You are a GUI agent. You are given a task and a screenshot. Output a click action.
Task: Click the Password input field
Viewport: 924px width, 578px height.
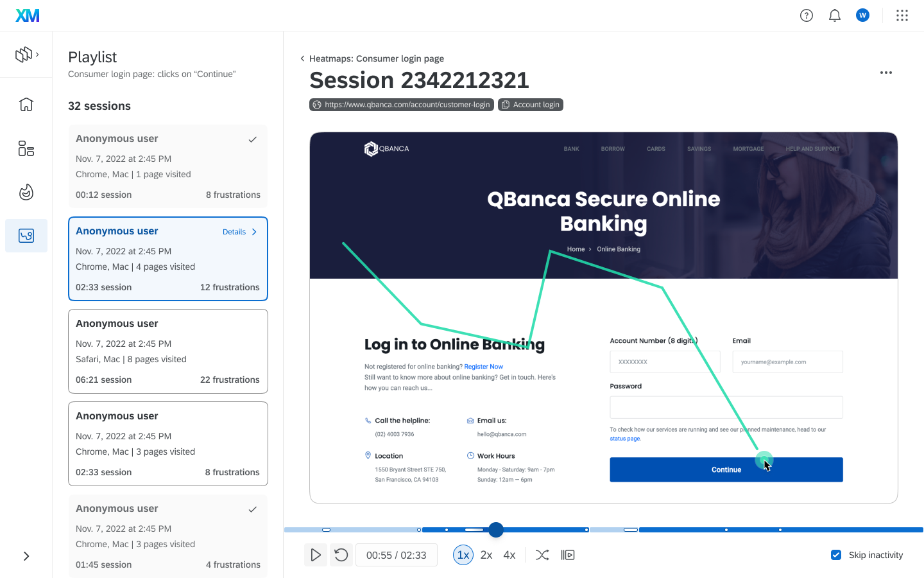726,407
